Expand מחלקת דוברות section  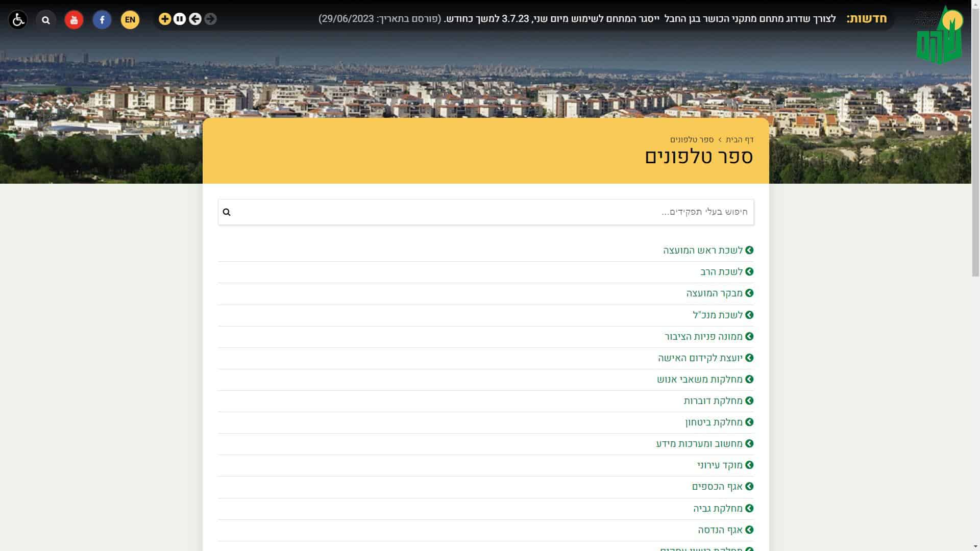[x=713, y=401]
